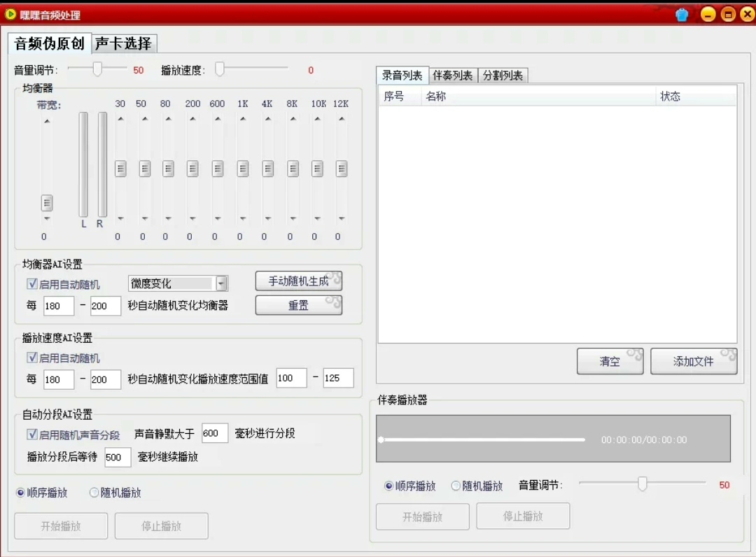Viewport: 756px width, 557px height.
Task: Click up arrow above 带宽 slider
Action: (47, 121)
